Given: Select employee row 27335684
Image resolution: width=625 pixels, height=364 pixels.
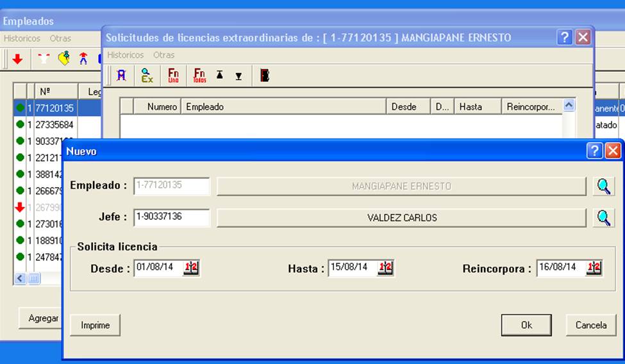Looking at the screenshot, I should click(54, 125).
